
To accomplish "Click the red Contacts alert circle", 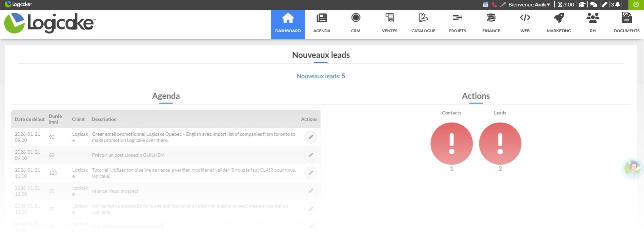I will (451, 144).
